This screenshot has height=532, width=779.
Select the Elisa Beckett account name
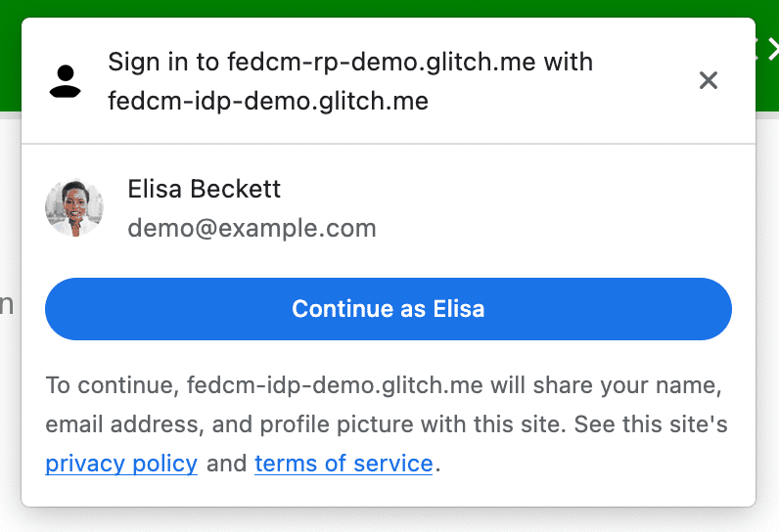205,189
